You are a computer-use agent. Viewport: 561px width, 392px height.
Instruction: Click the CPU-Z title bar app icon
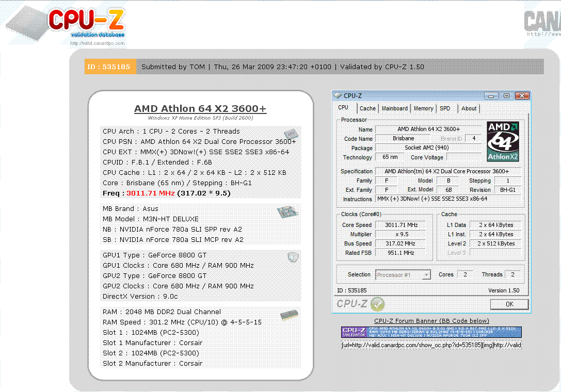[x=338, y=95]
